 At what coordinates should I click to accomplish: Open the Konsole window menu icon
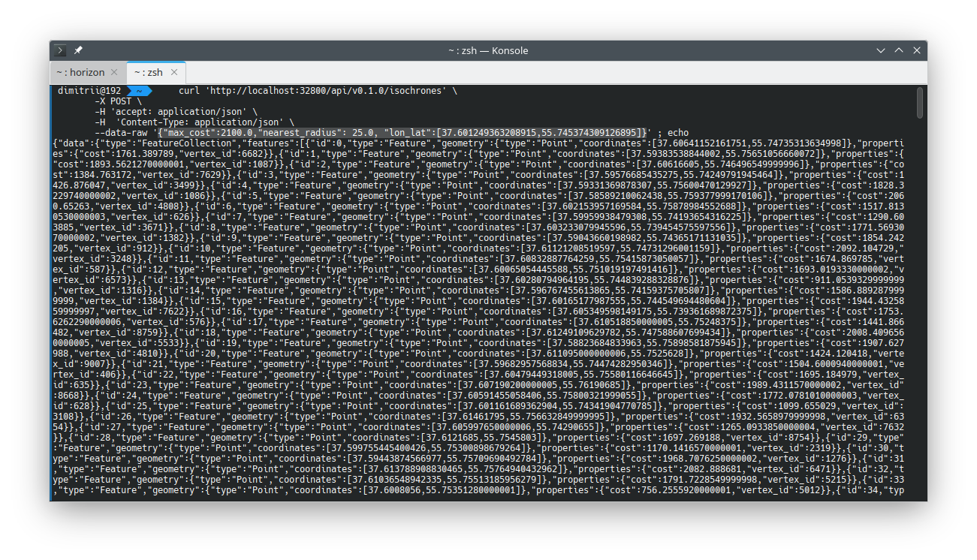click(x=62, y=50)
